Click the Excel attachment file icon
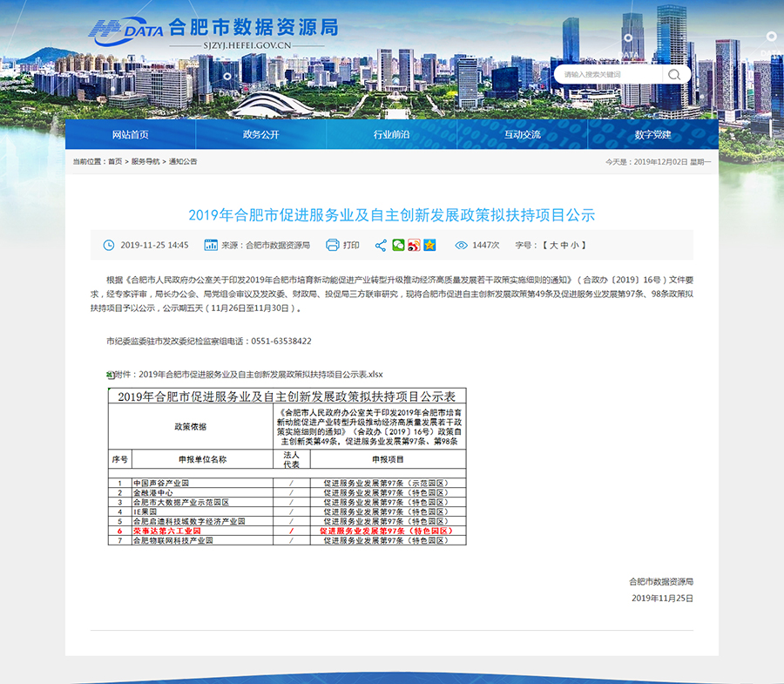This screenshot has height=684, width=784. click(x=110, y=375)
